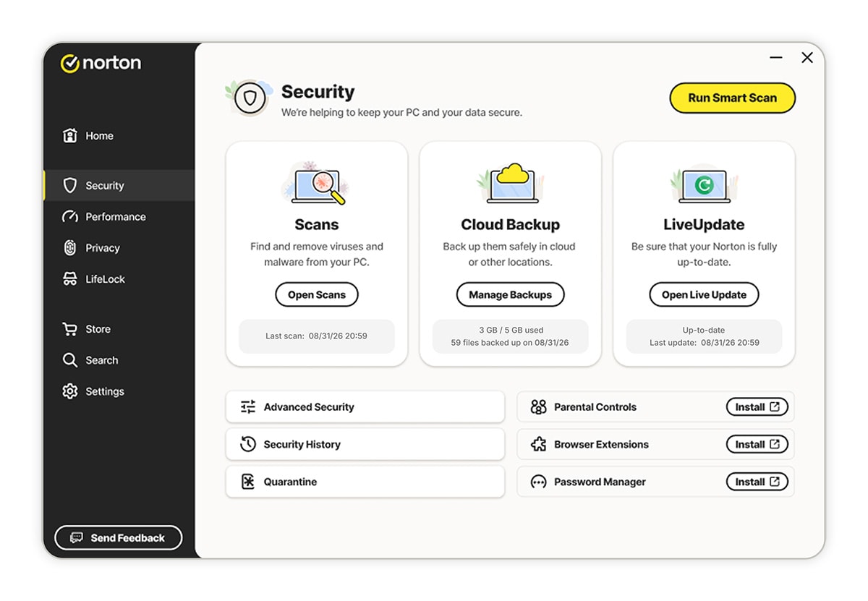Go to the Home section
868x601 pixels.
119,135
